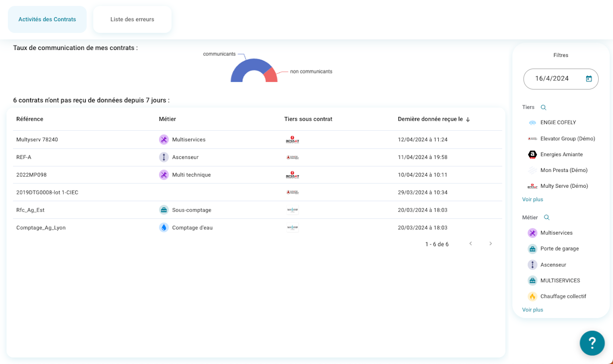The image size is (613, 364).
Task: Switch to Liste des erreurs tab
Action: (132, 20)
